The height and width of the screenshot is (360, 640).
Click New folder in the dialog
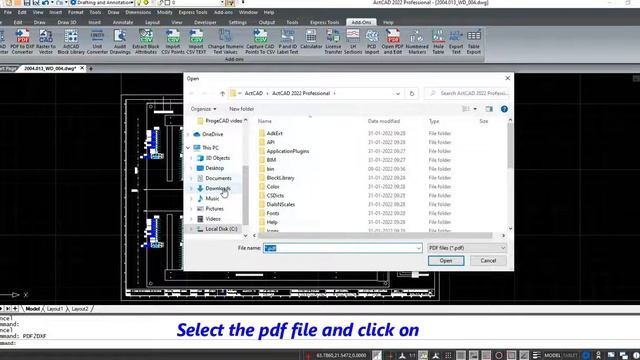pos(241,109)
